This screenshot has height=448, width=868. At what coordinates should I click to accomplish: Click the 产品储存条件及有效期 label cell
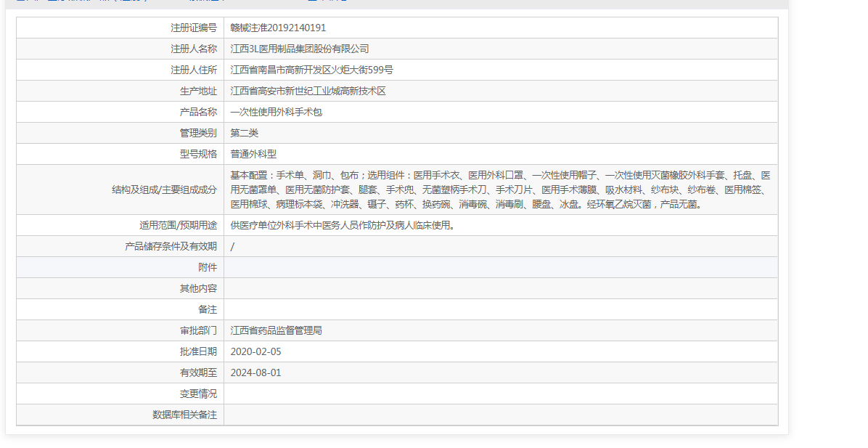pos(120,246)
